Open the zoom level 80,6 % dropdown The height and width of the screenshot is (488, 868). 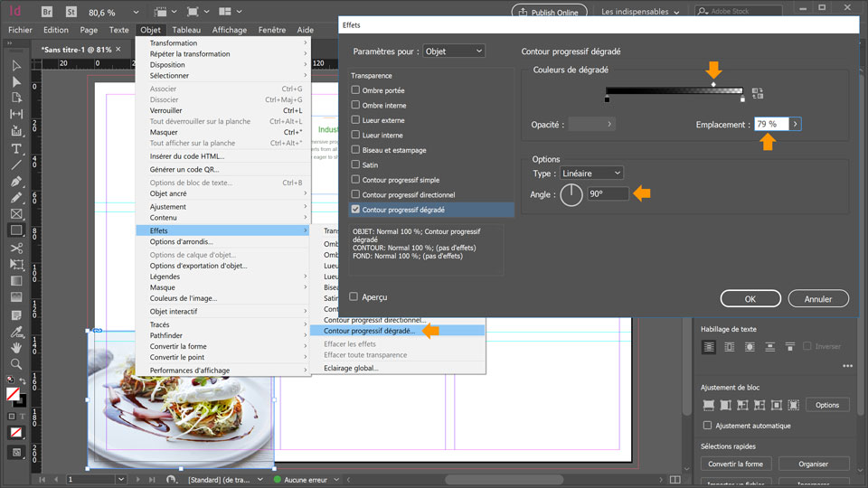tap(136, 12)
